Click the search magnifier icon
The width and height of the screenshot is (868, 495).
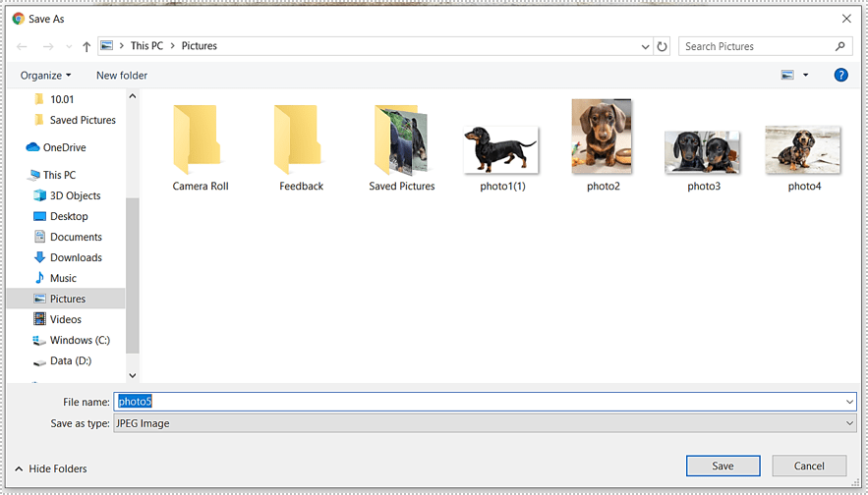[x=840, y=46]
